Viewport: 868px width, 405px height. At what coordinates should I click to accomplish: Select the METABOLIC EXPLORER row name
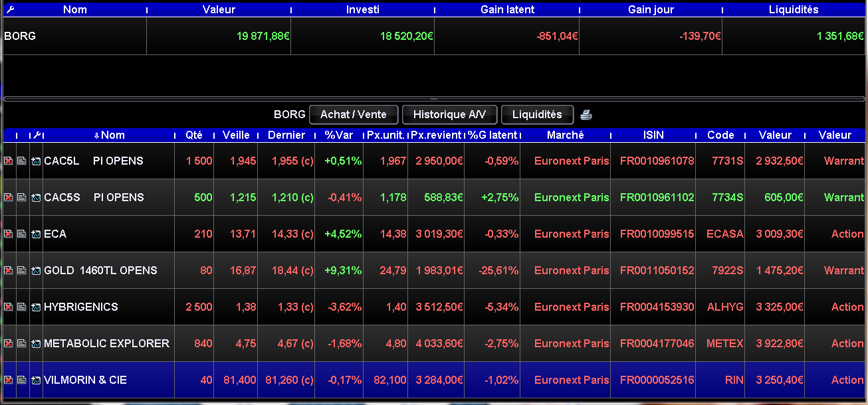pyautogui.click(x=106, y=343)
